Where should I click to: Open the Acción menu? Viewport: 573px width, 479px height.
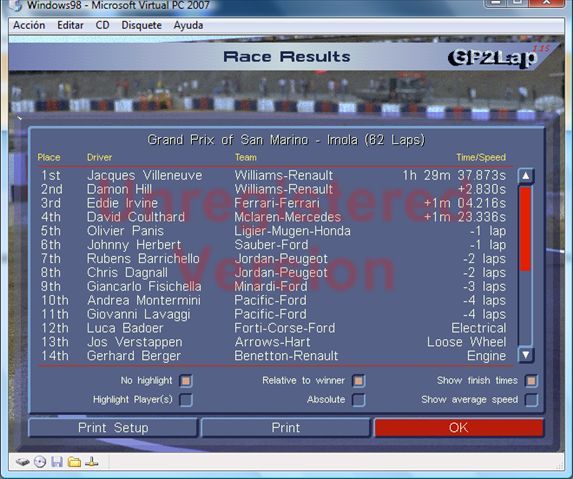pyautogui.click(x=29, y=25)
